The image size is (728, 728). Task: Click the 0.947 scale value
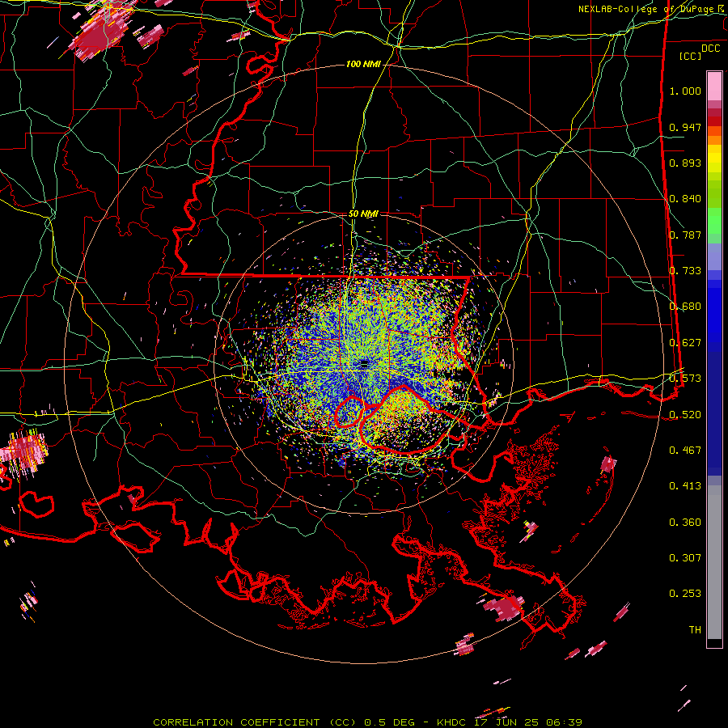point(685,127)
